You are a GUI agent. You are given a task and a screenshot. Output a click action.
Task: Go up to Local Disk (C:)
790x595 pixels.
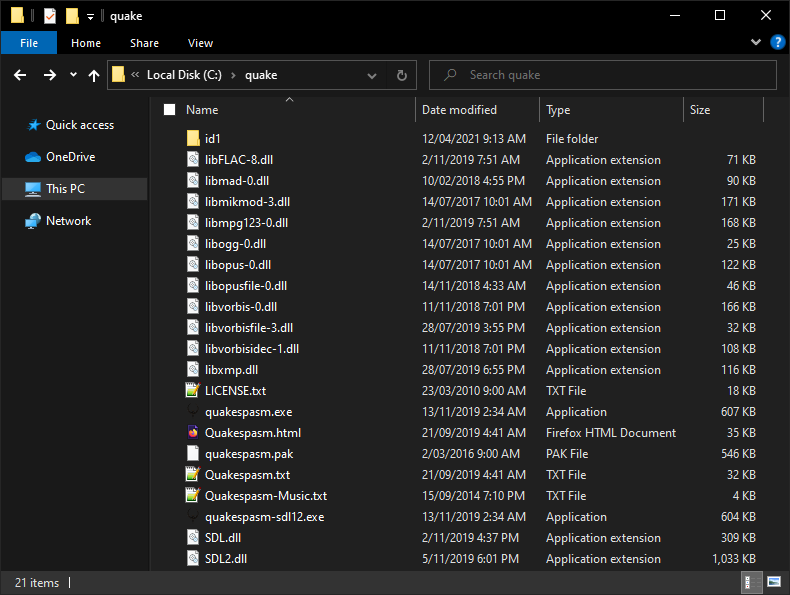[x=94, y=76]
